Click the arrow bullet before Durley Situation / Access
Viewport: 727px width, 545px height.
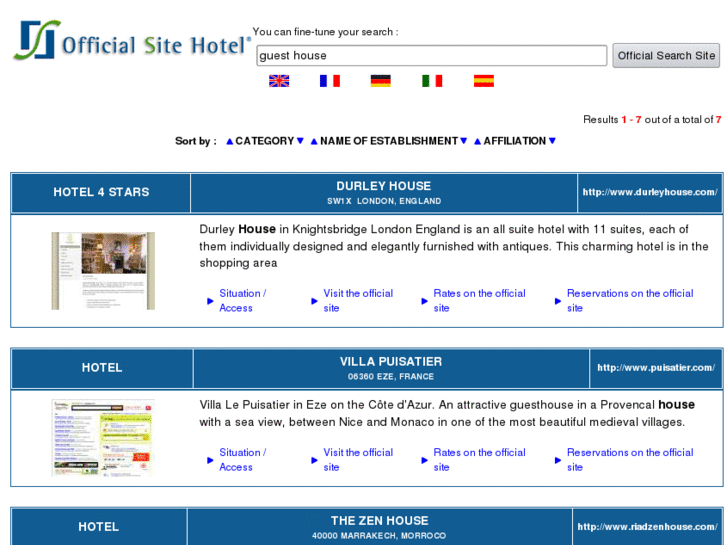[x=210, y=301]
